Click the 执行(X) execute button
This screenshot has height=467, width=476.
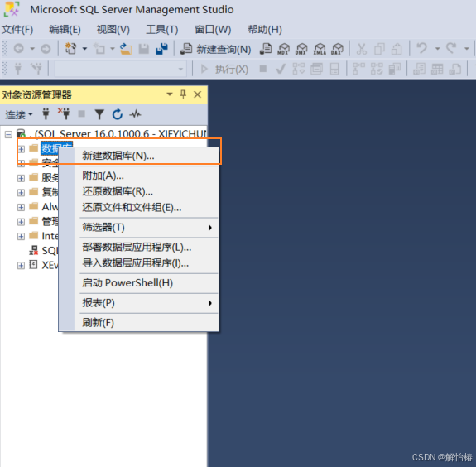click(x=224, y=70)
